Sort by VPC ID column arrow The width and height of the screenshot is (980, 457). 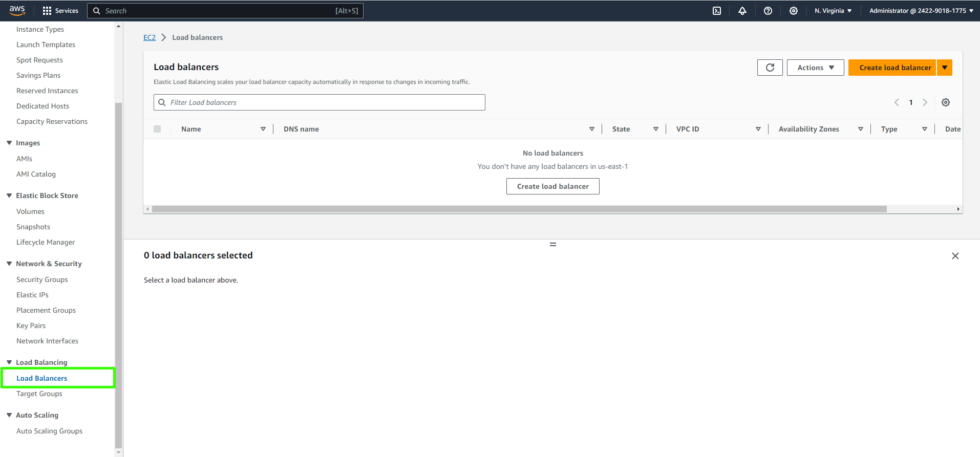(x=758, y=129)
